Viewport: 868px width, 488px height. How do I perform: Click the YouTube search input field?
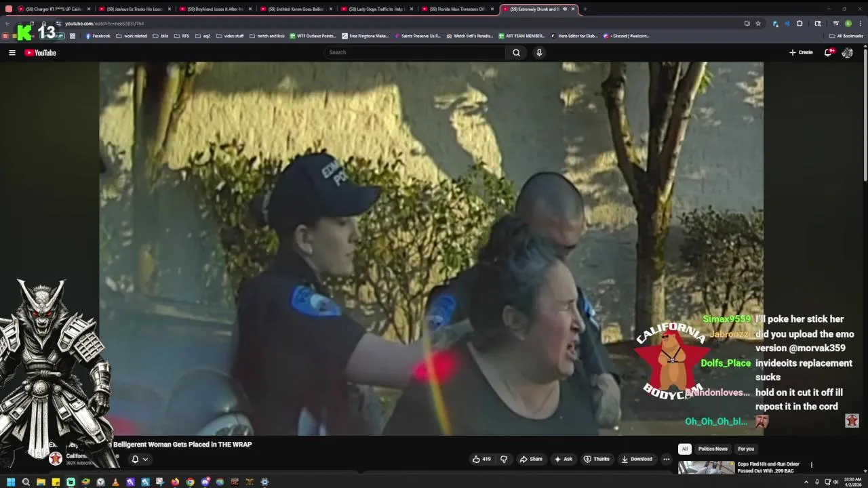pos(414,52)
